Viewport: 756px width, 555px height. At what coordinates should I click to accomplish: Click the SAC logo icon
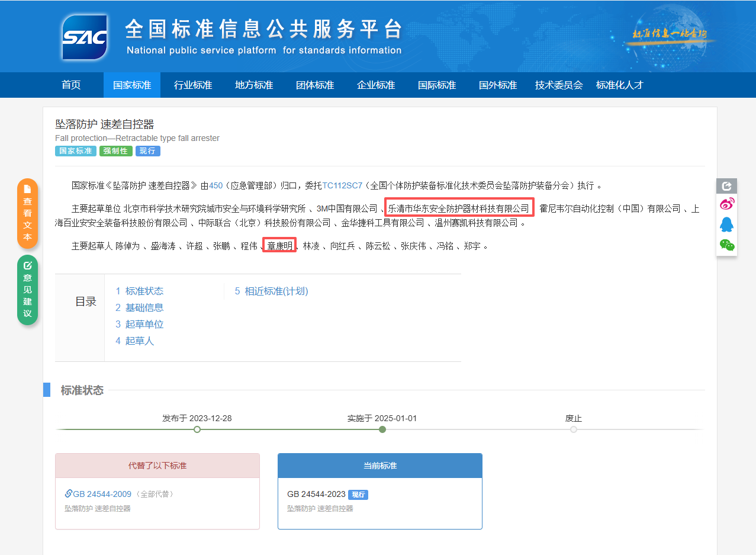[85, 37]
